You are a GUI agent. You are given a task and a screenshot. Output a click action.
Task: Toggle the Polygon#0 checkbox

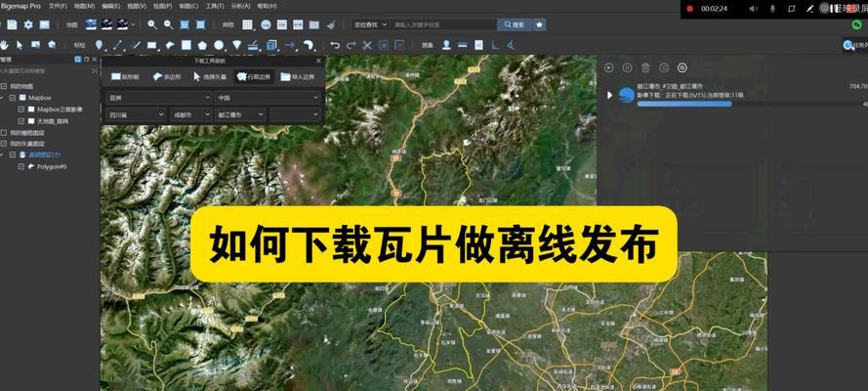21,166
